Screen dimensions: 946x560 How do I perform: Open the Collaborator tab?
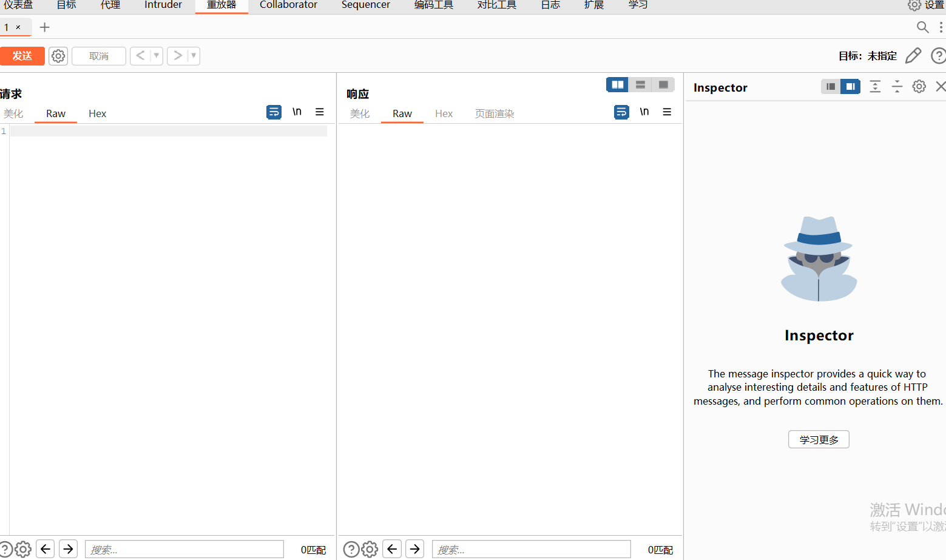click(x=288, y=5)
